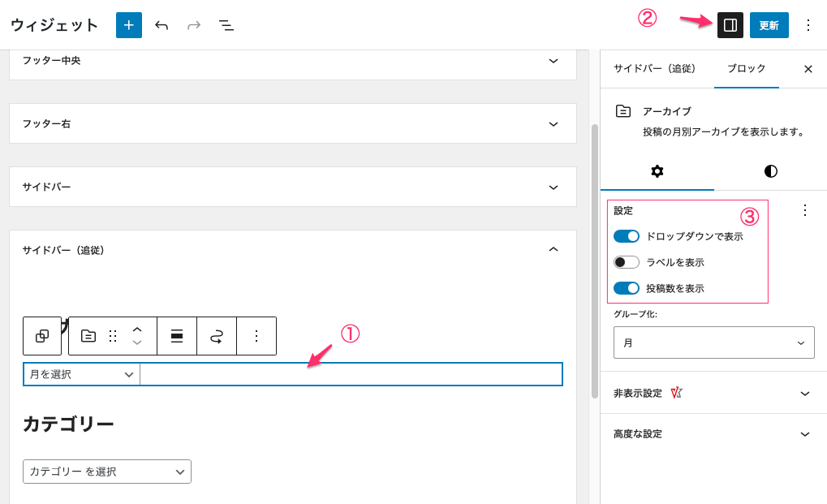Click the blue plus block inserter button
Viewport: 827px width, 504px height.
tap(128, 25)
